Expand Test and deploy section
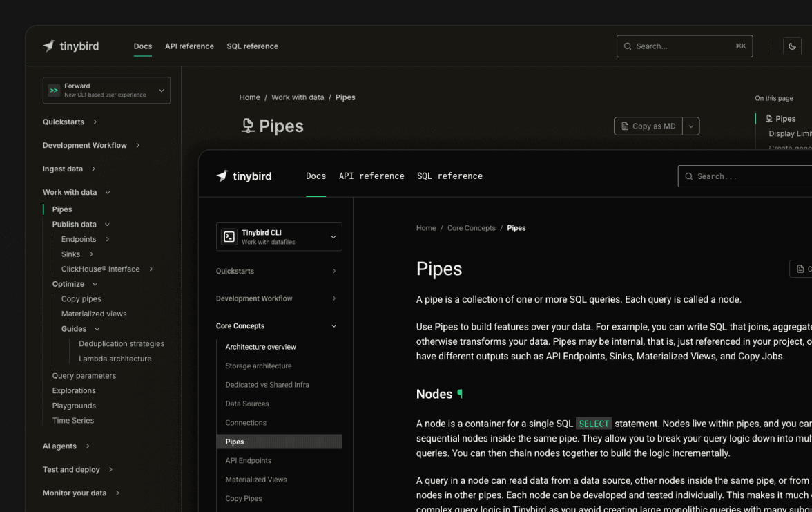 [x=110, y=470]
